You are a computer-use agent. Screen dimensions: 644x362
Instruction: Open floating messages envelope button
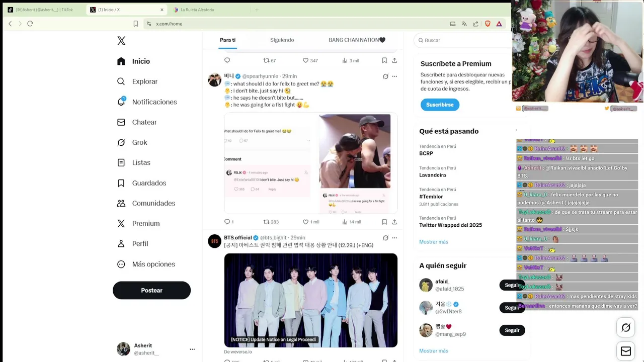point(626,351)
